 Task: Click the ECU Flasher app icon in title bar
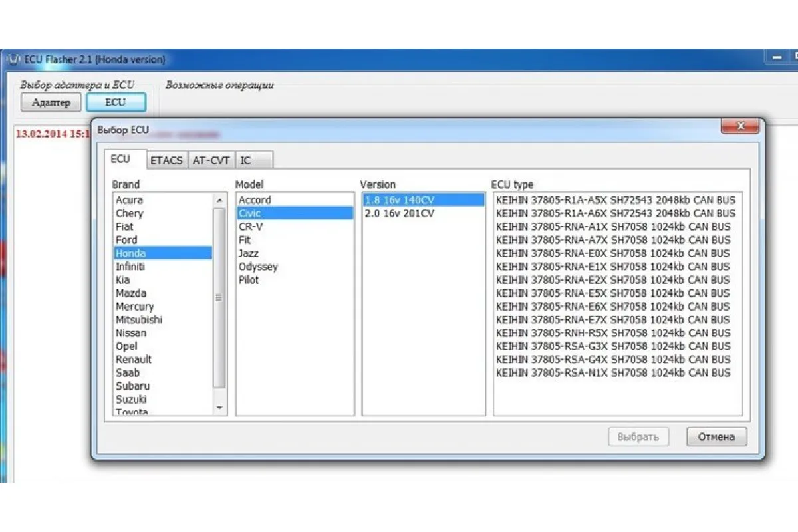[12, 59]
